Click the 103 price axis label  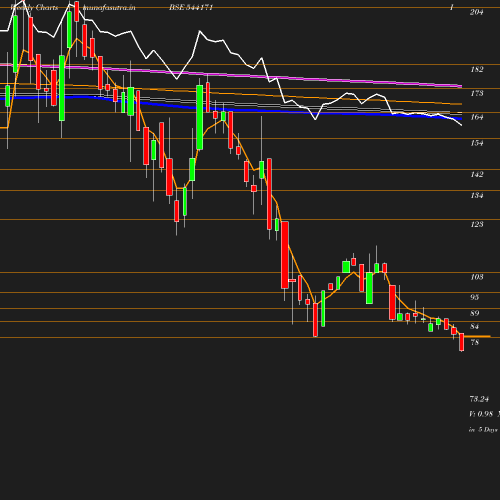pyautogui.click(x=477, y=277)
